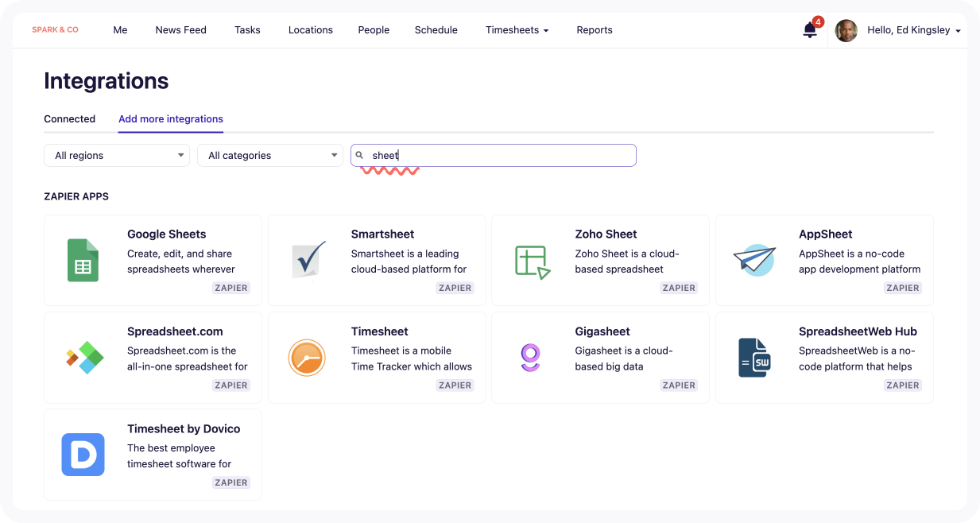The image size is (980, 523).
Task: Open the Smartsheet title link
Action: coord(383,234)
